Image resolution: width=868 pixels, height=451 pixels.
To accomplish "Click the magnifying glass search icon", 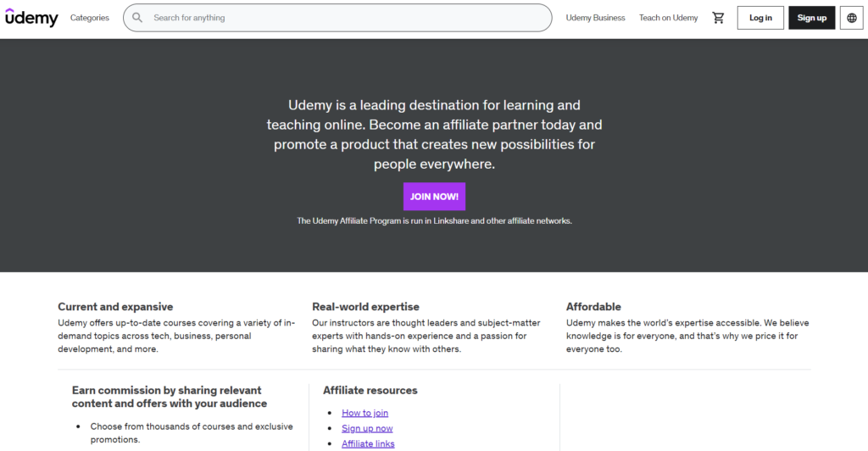I will 137,18.
